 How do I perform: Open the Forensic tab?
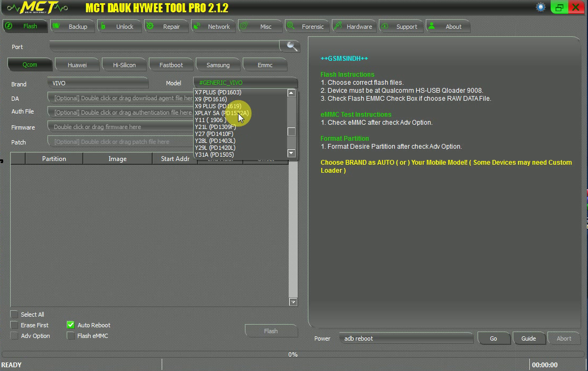tap(306, 26)
